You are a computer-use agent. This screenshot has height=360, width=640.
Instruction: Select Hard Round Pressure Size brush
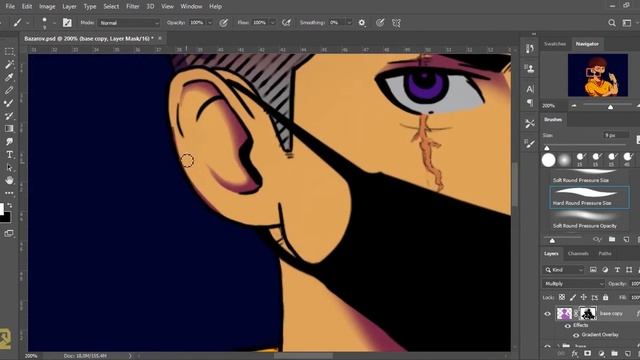589,198
